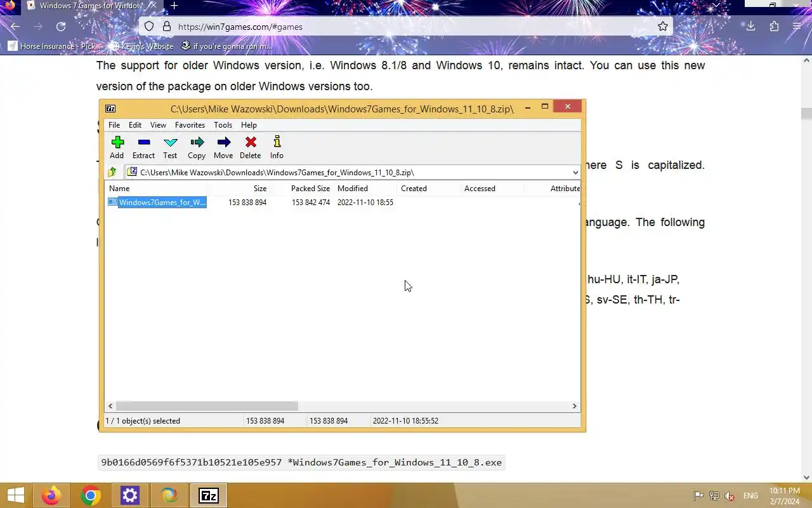812x508 pixels.
Task: Click the Copy toolbar icon
Action: coord(197,147)
